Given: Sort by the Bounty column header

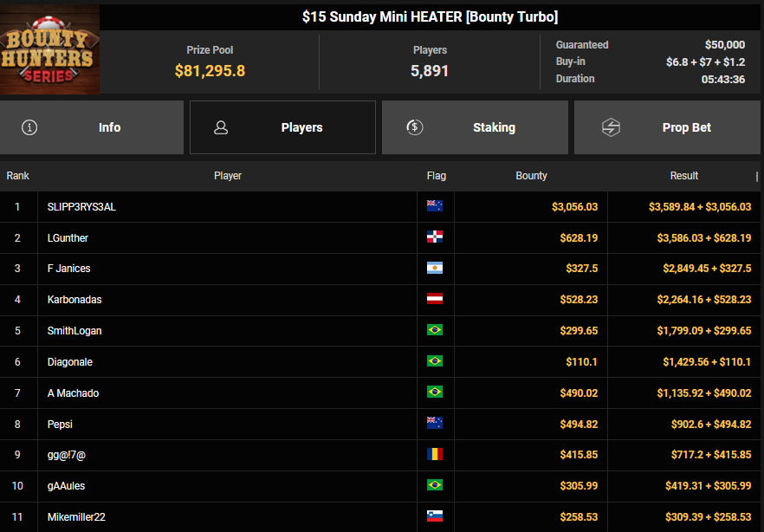Looking at the screenshot, I should click(x=531, y=176).
